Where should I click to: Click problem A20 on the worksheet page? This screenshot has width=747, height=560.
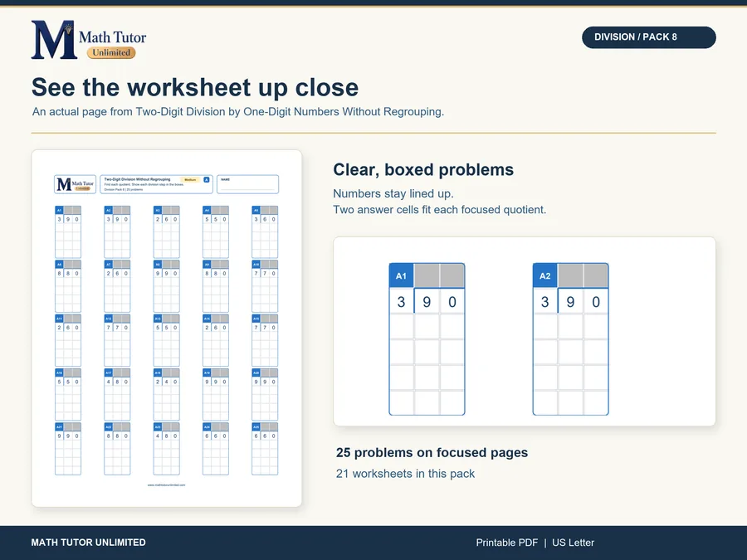click(265, 395)
